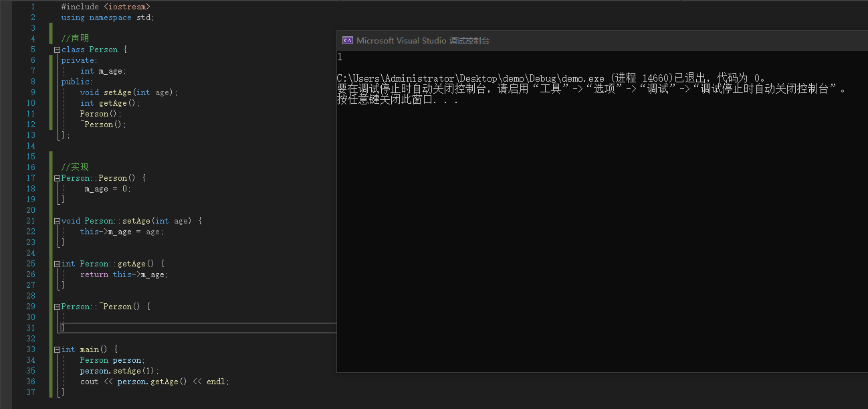Collapse the Person::~Person() destructor block
Viewport: 868px width, 409px height.
tap(58, 307)
